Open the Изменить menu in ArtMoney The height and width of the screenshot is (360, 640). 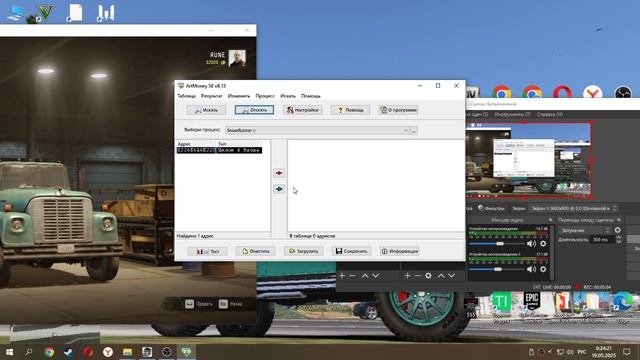coord(239,96)
